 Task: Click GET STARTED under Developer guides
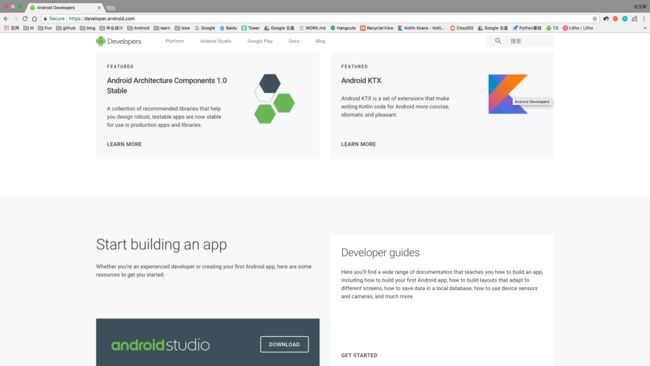click(359, 355)
